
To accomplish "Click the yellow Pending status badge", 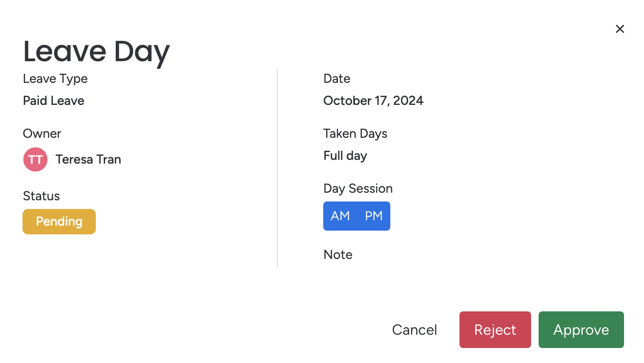I will tap(59, 221).
